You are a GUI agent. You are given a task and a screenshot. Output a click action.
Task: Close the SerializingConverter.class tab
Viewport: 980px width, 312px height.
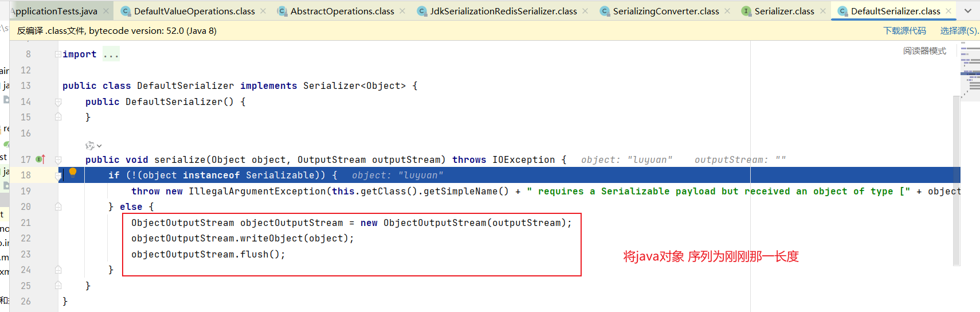(x=727, y=11)
